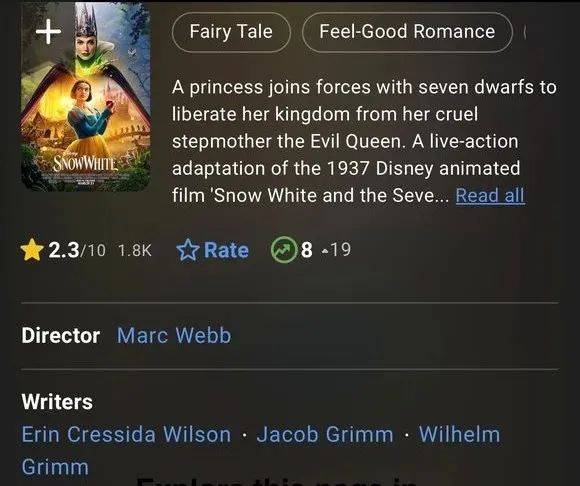
Task: Click the yellow star rating icon
Action: [x=32, y=250]
